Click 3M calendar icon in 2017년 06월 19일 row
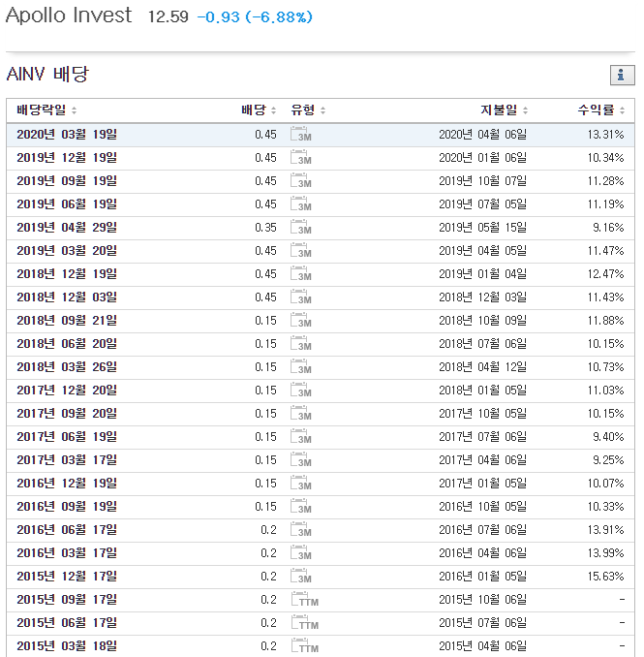644x657 pixels. point(301,437)
